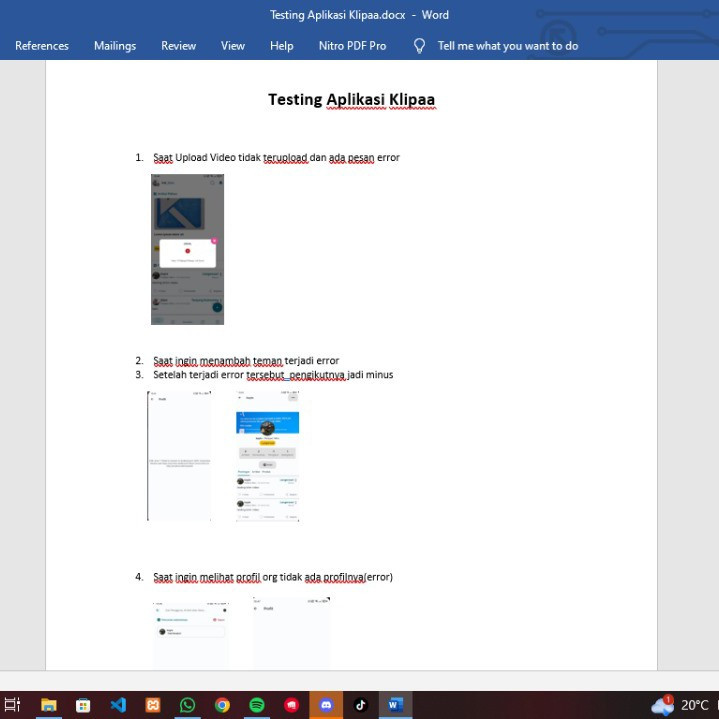Screen dimensions: 719x719
Task: Open the Review ribbon tab
Action: coord(179,46)
